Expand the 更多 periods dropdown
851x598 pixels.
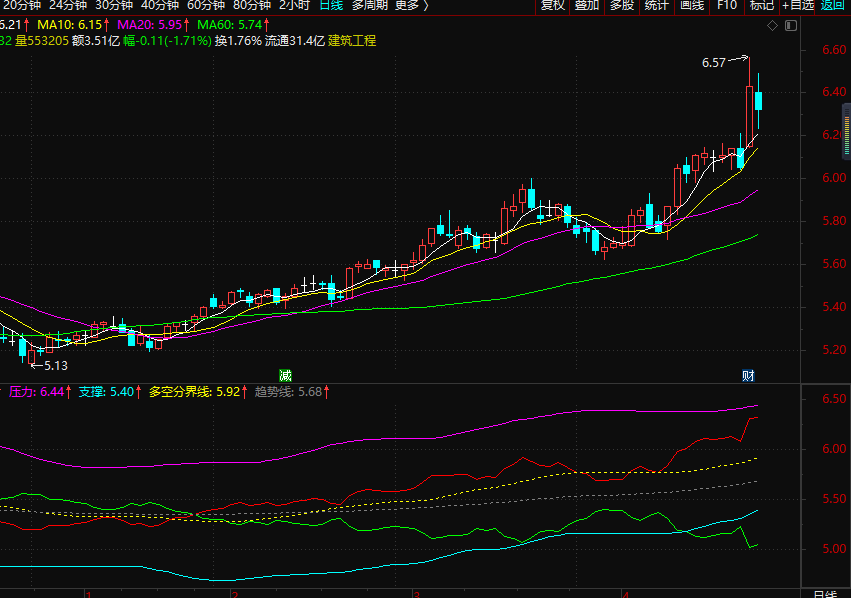pos(411,5)
